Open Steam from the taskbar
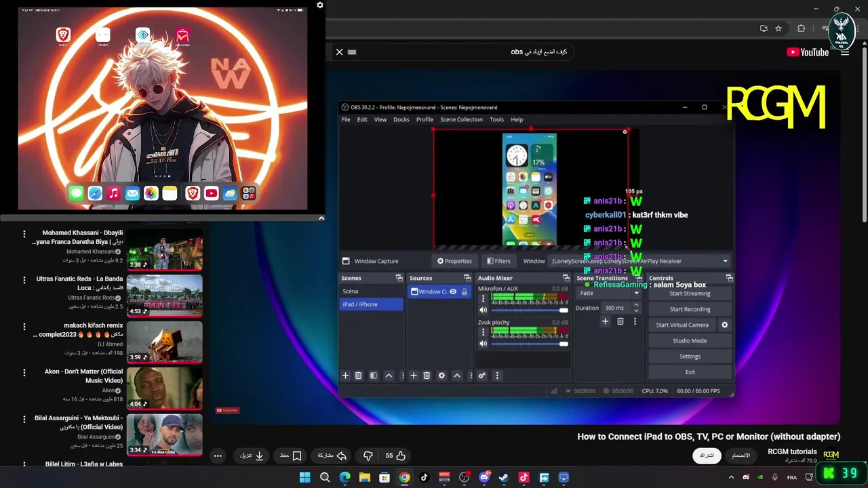The width and height of the screenshot is (868, 488). point(504,477)
